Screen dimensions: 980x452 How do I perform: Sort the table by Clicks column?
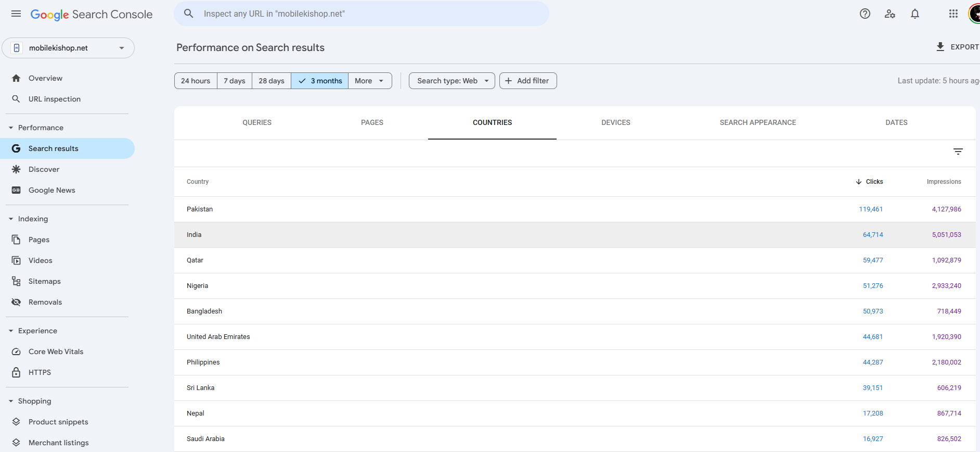coord(874,182)
